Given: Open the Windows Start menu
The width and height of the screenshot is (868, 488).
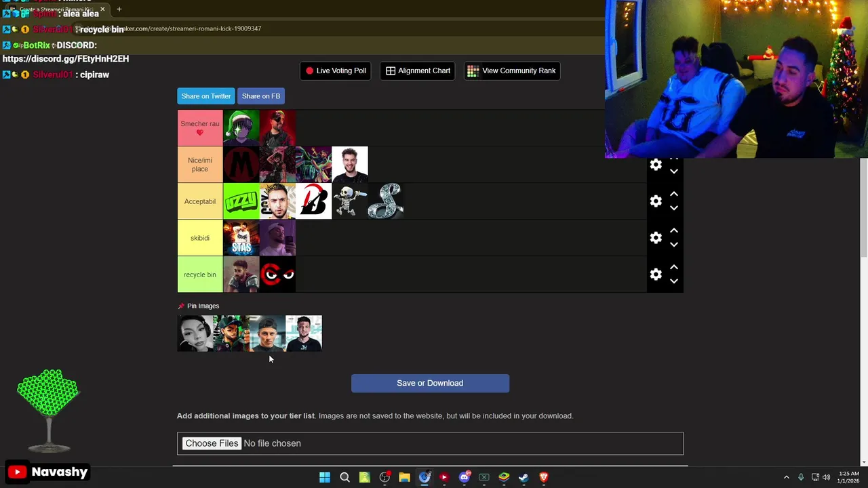Looking at the screenshot, I should [325, 477].
